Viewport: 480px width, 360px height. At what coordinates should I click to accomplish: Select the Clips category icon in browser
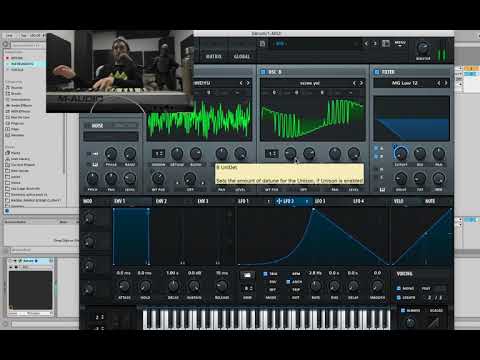tap(8, 129)
